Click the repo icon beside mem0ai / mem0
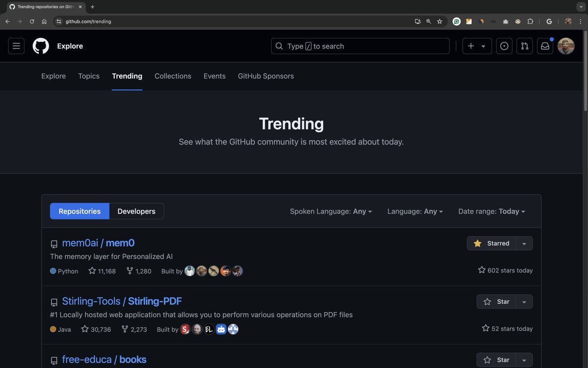The height and width of the screenshot is (368, 588). (54, 244)
